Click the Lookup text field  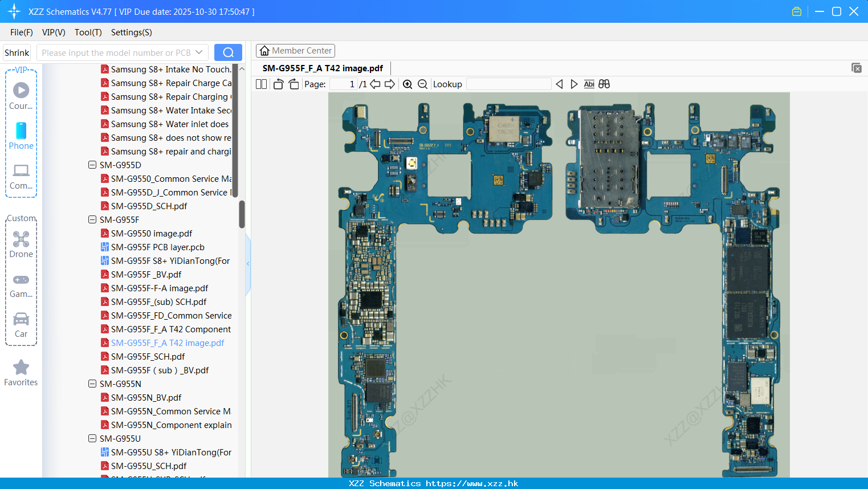509,84
